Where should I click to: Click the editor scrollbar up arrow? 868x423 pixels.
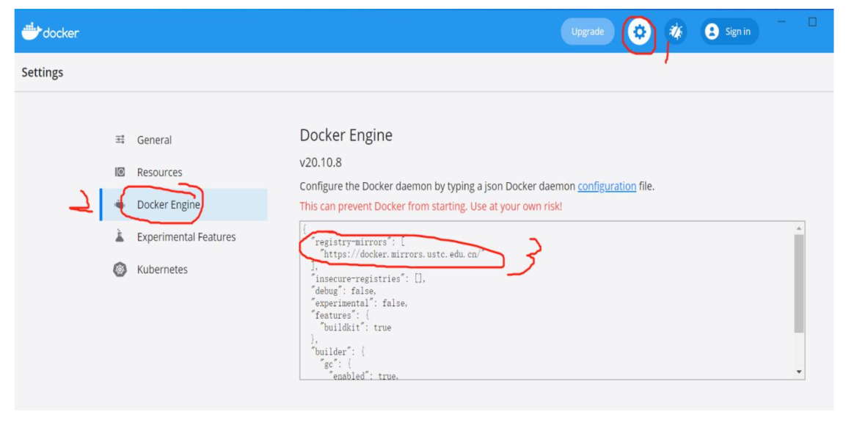(x=798, y=228)
